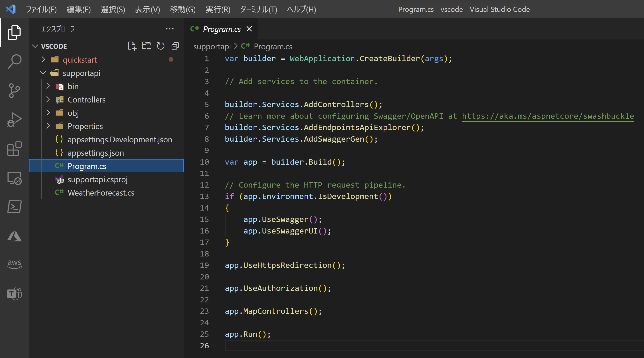Click the braces icon of appsettings.json

click(x=59, y=153)
